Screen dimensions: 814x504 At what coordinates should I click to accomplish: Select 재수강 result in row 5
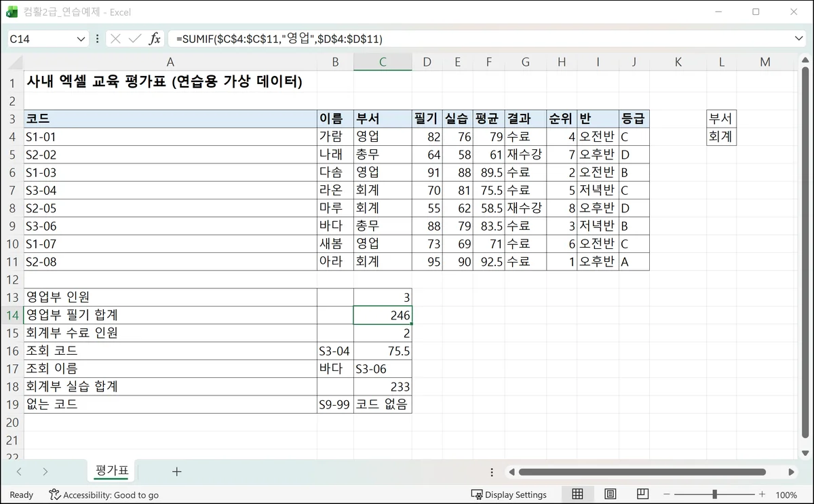(x=526, y=155)
